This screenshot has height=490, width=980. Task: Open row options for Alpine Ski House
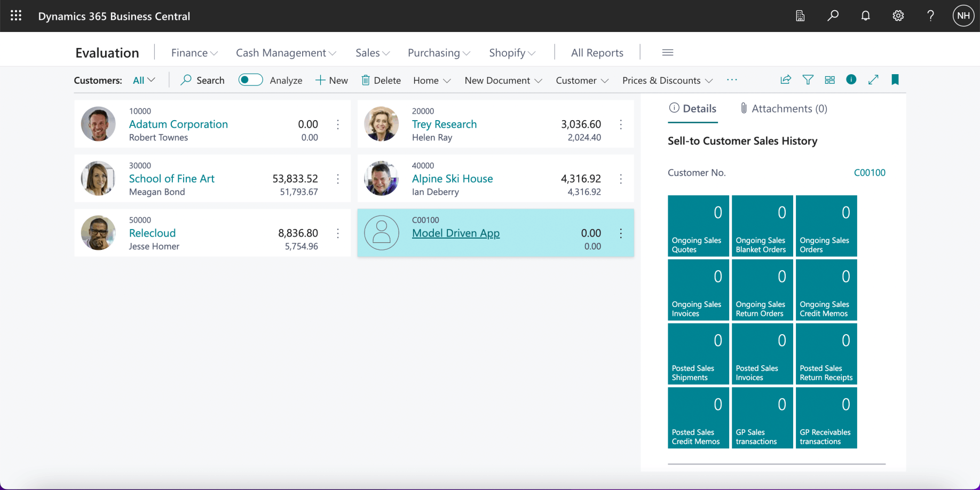(x=621, y=179)
